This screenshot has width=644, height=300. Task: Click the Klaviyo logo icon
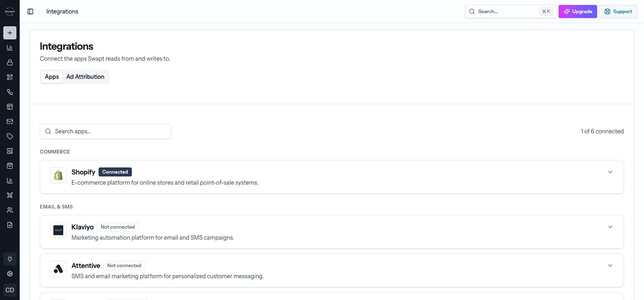pyautogui.click(x=58, y=230)
